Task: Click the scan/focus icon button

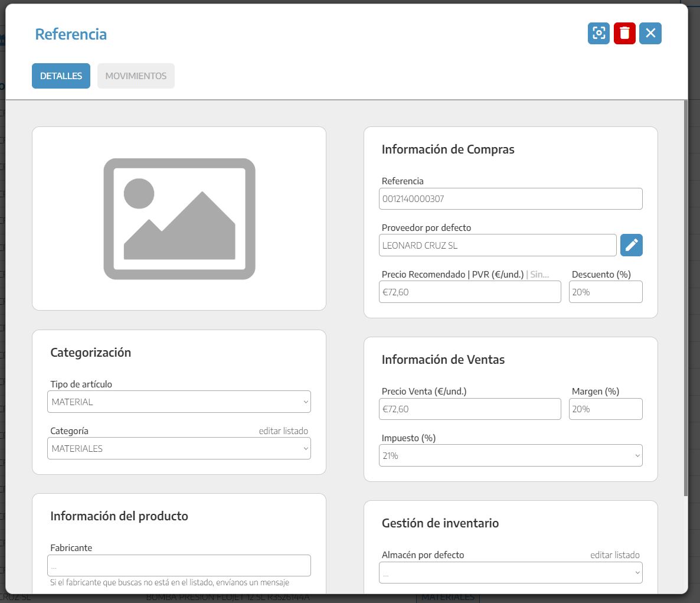Action: click(598, 34)
